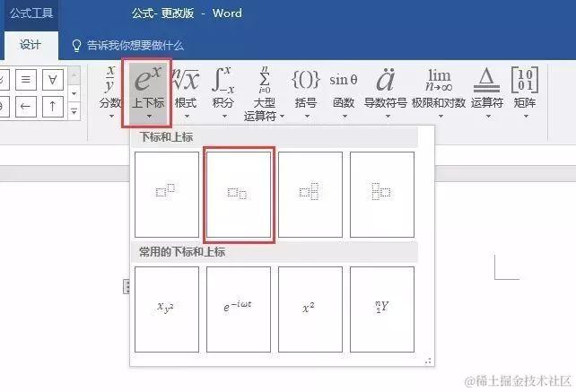Viewport: 576px width, 392px height.
Task: Open the 导数符号 accent gallery
Action: click(x=386, y=91)
